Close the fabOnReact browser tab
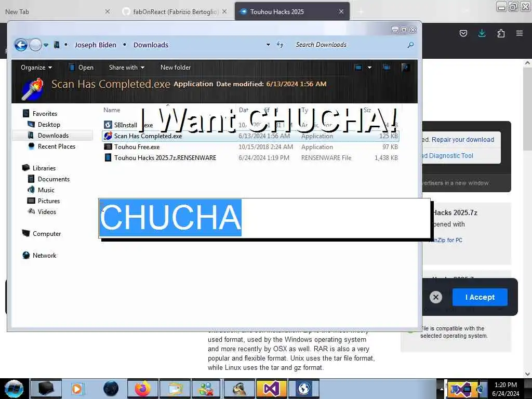532x399 pixels. (x=224, y=11)
